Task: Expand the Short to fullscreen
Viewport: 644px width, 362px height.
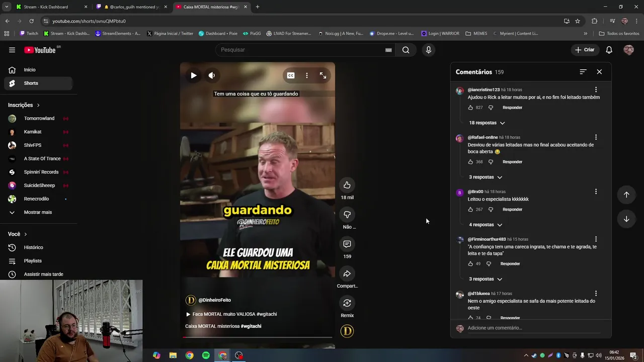Action: (323, 75)
